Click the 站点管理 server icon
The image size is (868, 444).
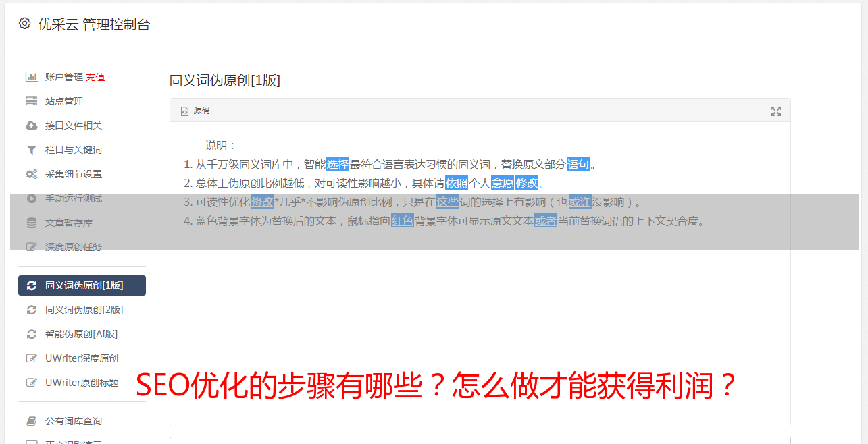31,101
